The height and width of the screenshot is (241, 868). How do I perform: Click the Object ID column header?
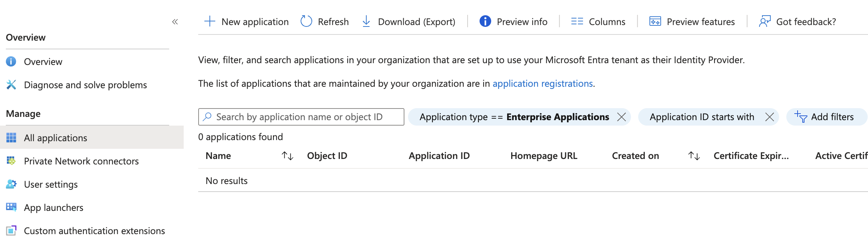pyautogui.click(x=327, y=156)
